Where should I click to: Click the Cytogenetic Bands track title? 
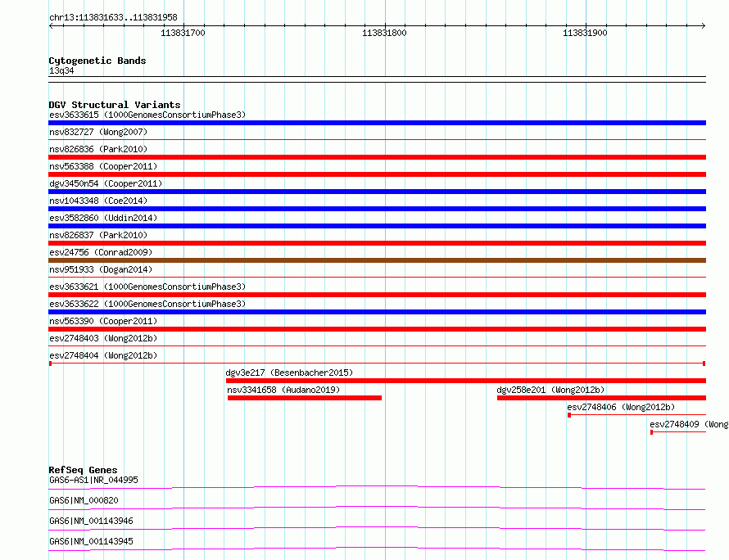(97, 61)
